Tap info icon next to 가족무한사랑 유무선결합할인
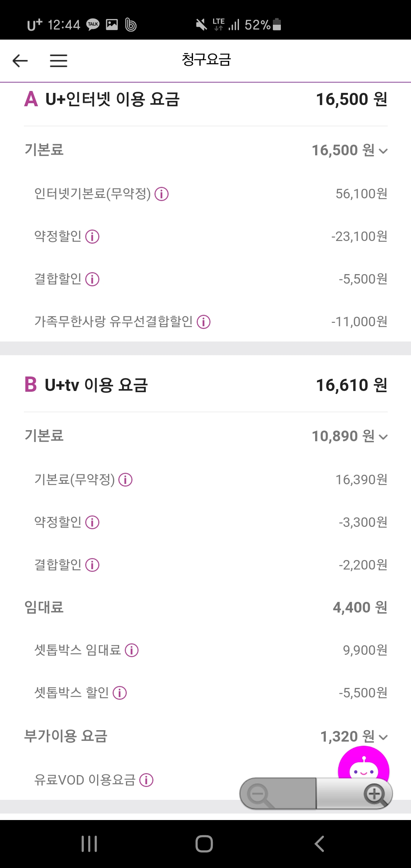The image size is (411, 868). tap(204, 322)
